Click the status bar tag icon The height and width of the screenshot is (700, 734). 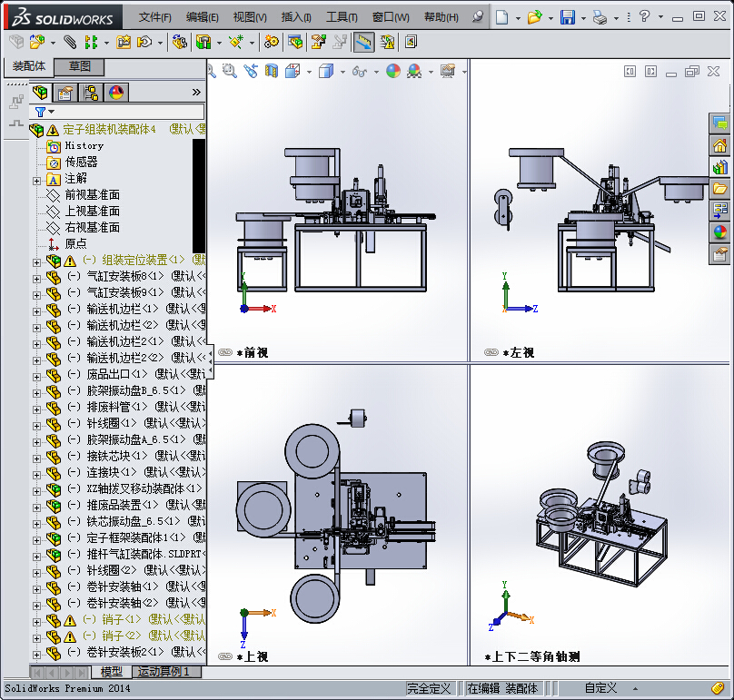click(717, 688)
